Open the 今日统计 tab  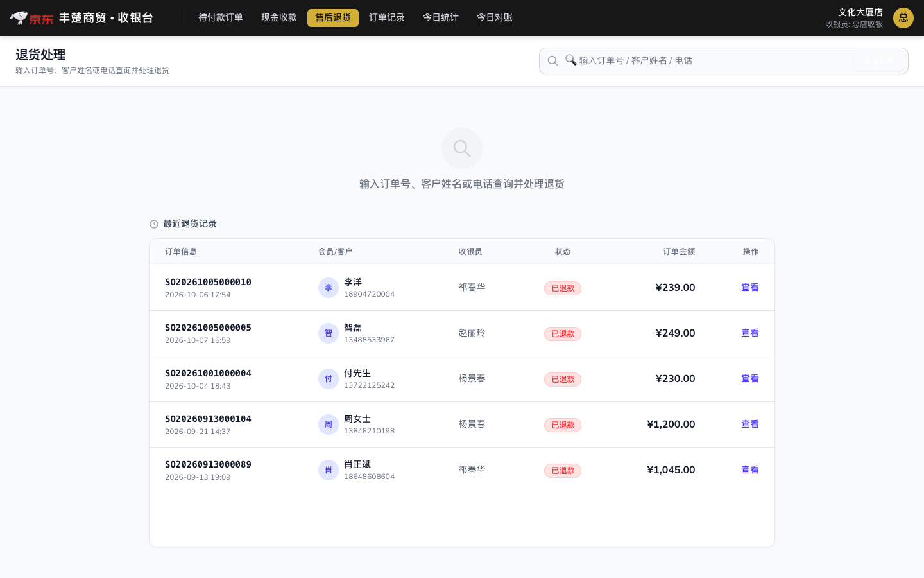click(441, 18)
